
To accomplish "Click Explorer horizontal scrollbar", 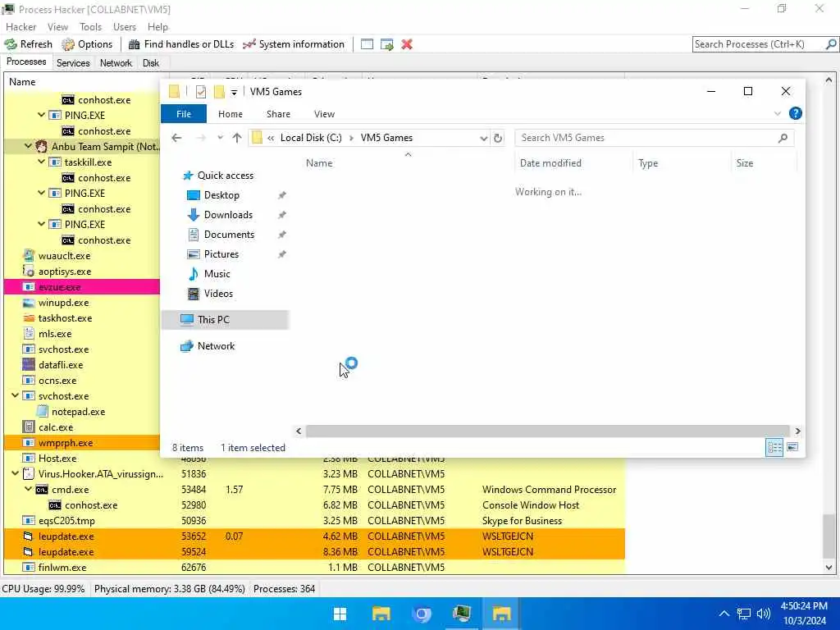I will coord(547,431).
